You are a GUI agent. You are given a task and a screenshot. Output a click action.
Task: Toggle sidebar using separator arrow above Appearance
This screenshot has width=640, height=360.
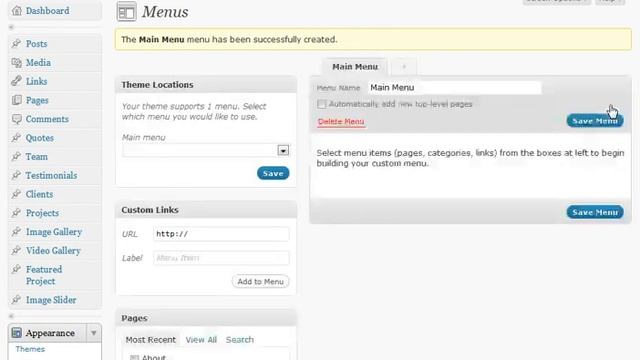coord(11,316)
